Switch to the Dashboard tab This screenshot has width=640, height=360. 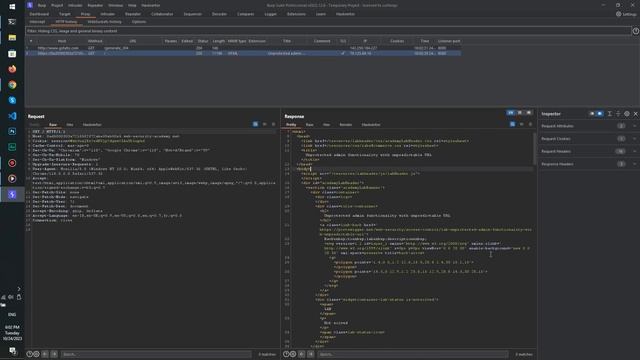(x=39, y=14)
